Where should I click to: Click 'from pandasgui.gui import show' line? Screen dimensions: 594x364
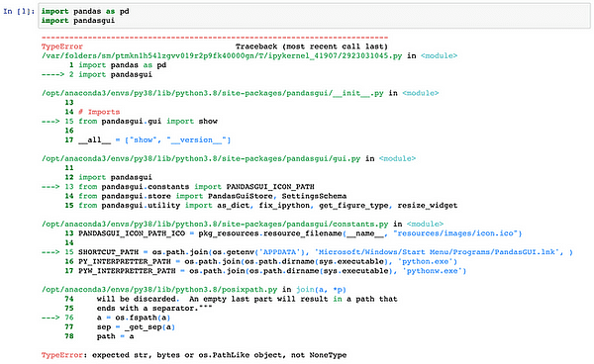[148, 122]
